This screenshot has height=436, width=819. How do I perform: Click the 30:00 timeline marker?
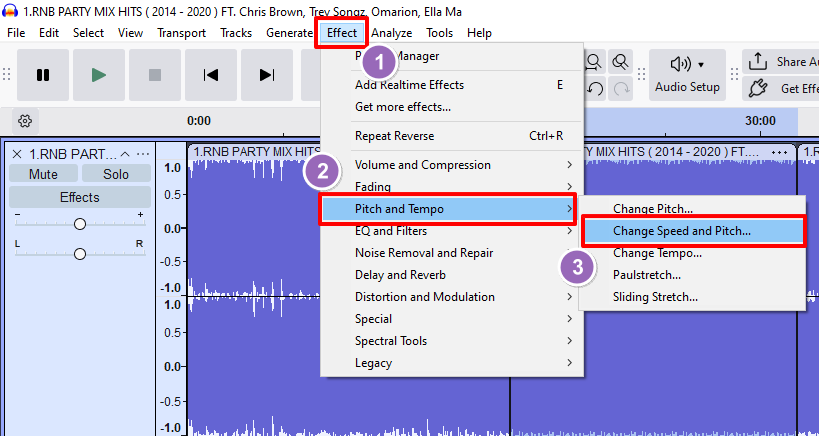[x=760, y=121]
